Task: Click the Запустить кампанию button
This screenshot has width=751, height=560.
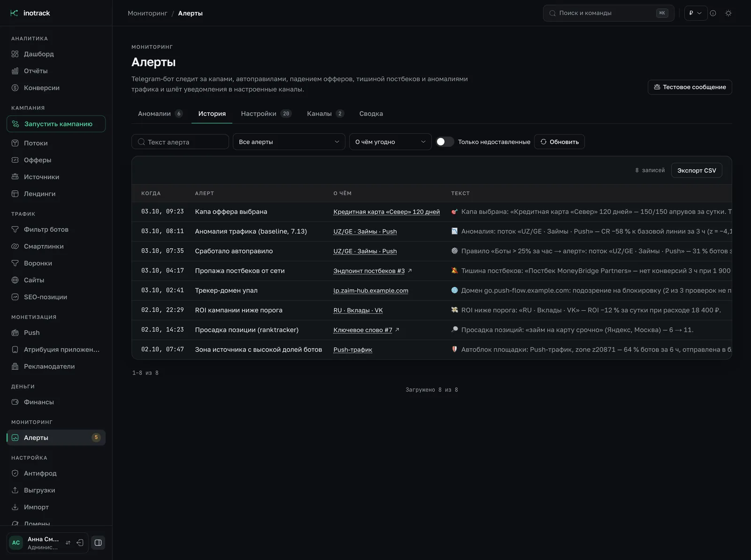Action: pyautogui.click(x=56, y=124)
